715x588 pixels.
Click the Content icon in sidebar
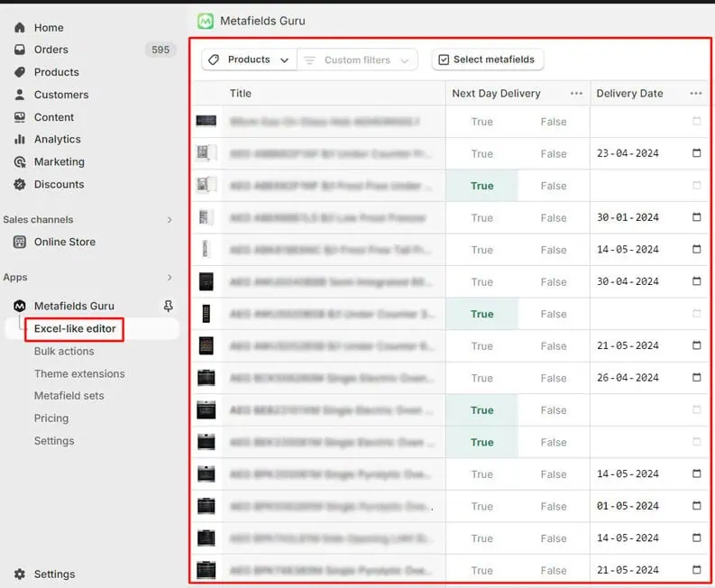(20, 117)
